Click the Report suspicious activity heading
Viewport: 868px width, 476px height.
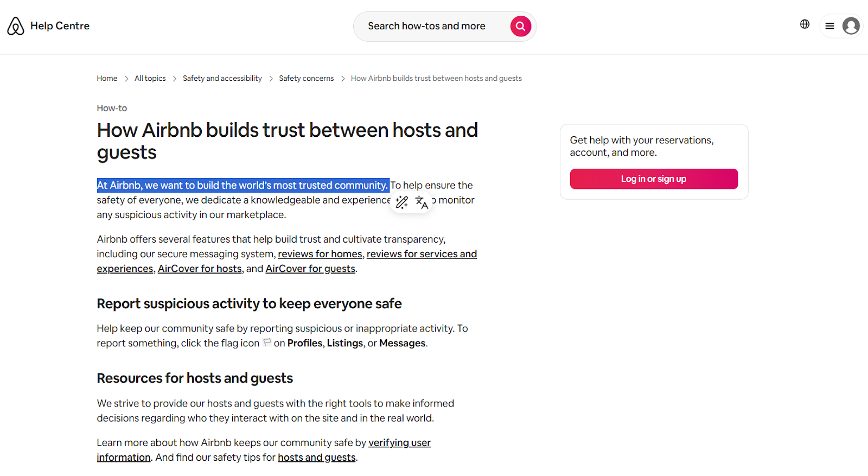249,304
